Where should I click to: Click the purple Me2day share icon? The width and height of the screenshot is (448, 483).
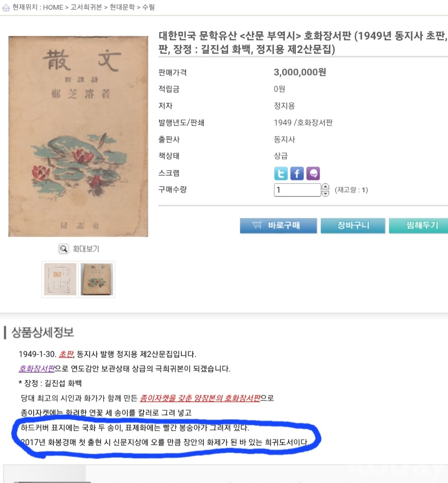(313, 173)
